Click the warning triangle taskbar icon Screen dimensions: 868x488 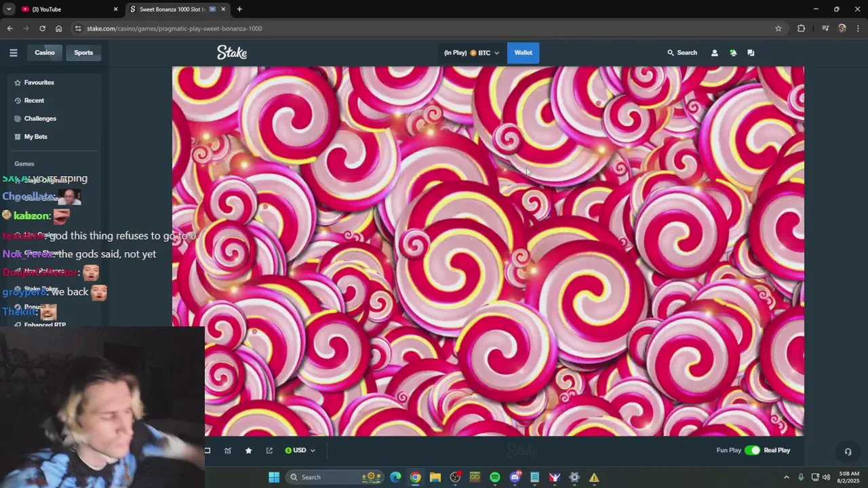click(x=594, y=477)
